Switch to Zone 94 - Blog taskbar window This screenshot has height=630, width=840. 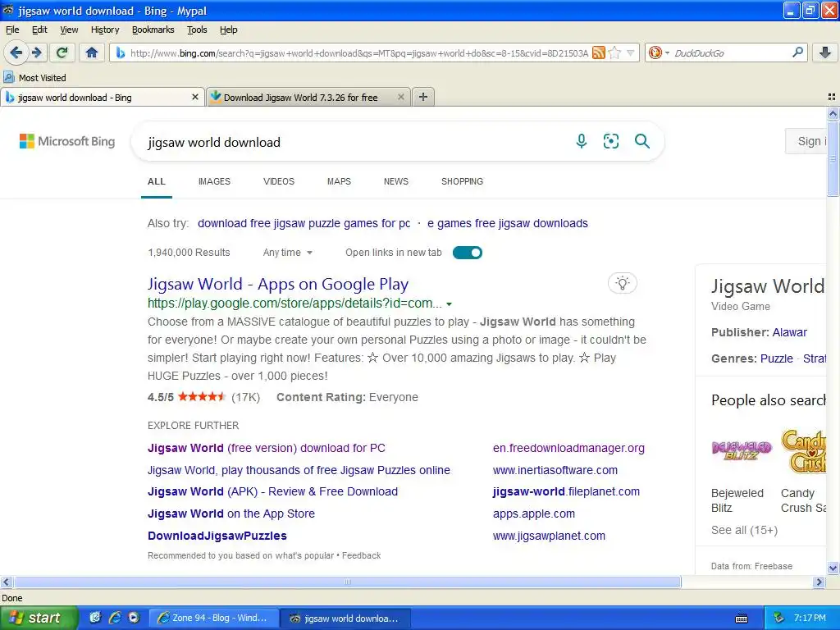coord(212,618)
